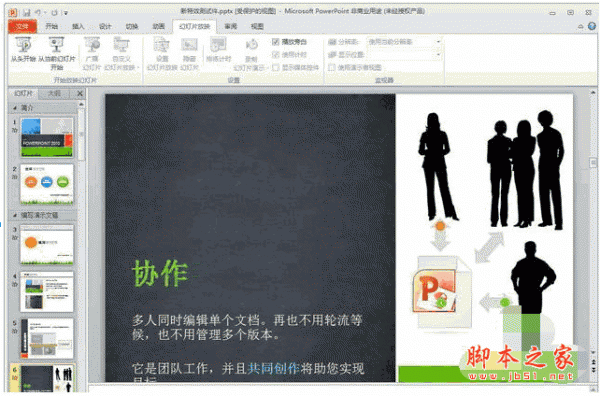The height and width of the screenshot is (396, 600).
Task: Select slide 4 thumbnail
Action: (x=47, y=292)
